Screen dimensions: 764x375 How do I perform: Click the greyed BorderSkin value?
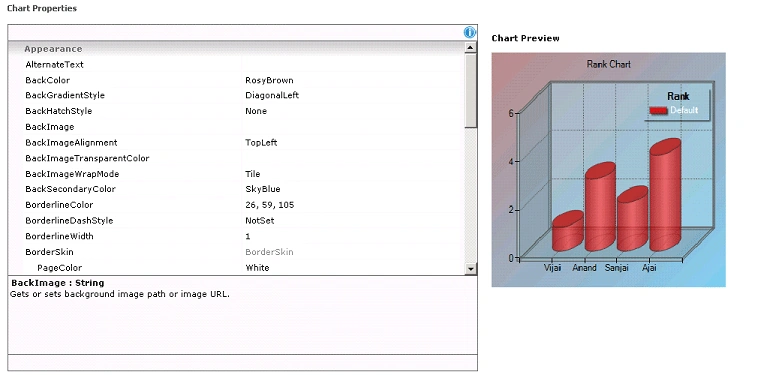pos(269,252)
